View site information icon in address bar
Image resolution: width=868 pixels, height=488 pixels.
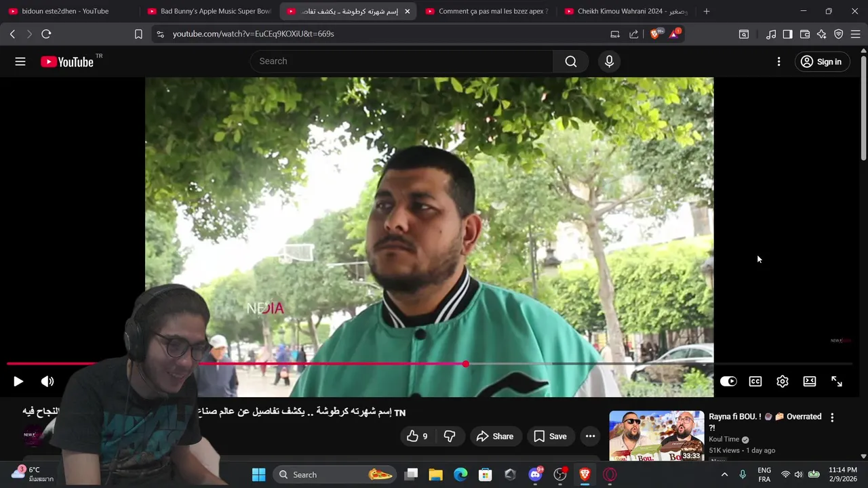pos(160,34)
